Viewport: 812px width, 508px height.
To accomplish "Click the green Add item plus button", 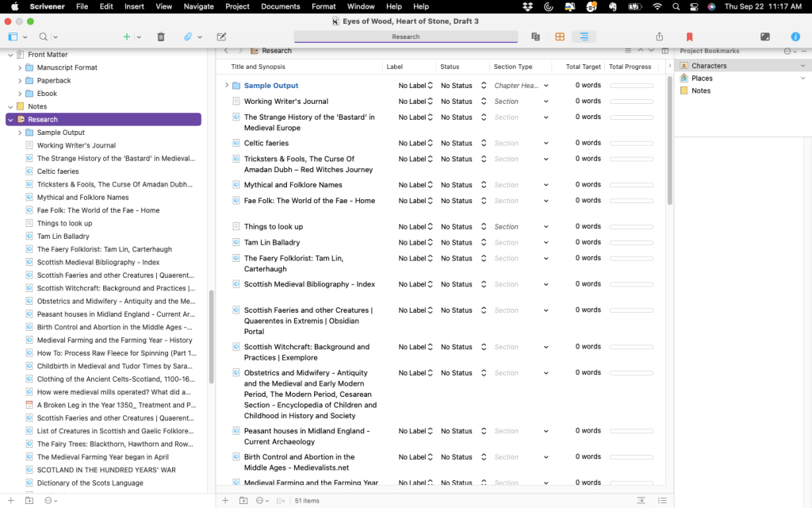I will pos(127,37).
